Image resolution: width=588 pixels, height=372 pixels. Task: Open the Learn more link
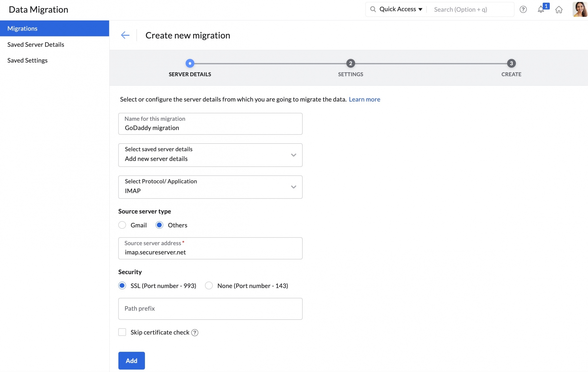click(x=365, y=99)
